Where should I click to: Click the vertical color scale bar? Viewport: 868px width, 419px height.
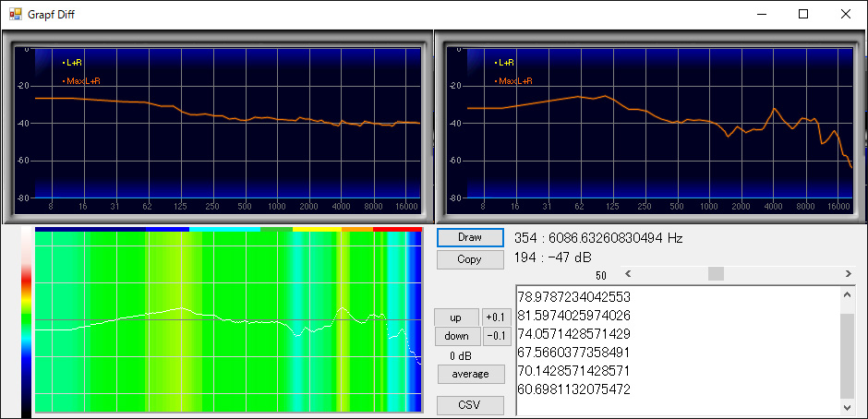point(25,323)
